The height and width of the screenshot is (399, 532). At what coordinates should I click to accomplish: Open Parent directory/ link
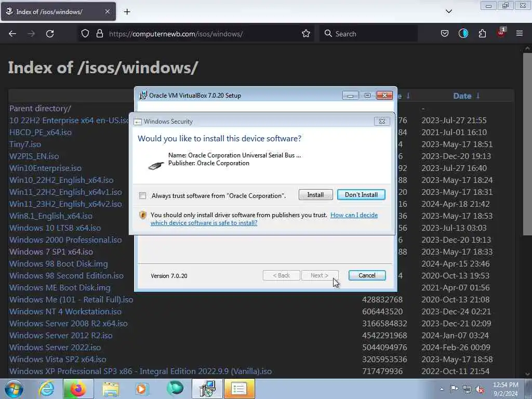(40, 108)
